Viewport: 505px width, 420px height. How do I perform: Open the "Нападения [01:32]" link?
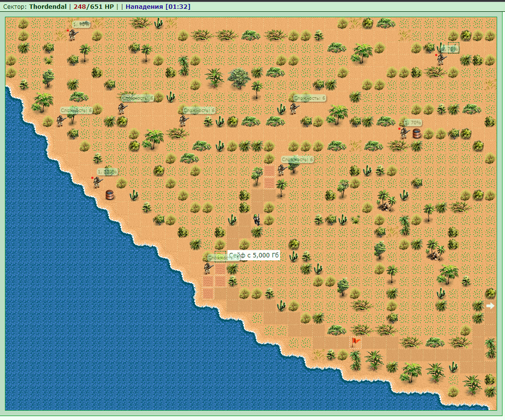(158, 6)
